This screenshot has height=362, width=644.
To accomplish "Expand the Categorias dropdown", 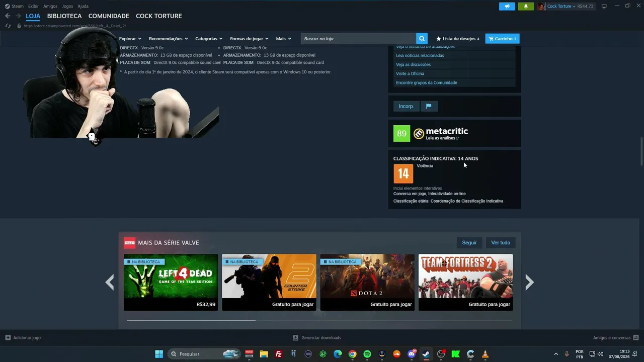I will click(209, 39).
